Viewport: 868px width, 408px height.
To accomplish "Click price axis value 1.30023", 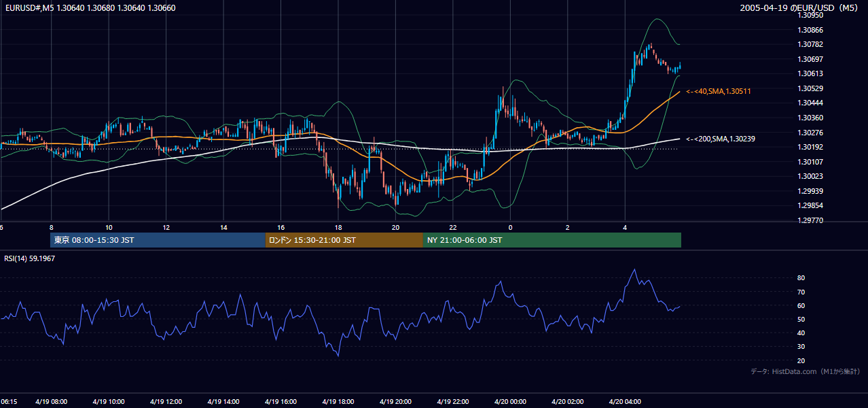I will coord(811,176).
